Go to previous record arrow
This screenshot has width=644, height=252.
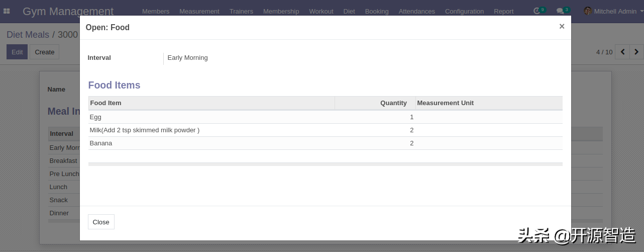pyautogui.click(x=622, y=52)
